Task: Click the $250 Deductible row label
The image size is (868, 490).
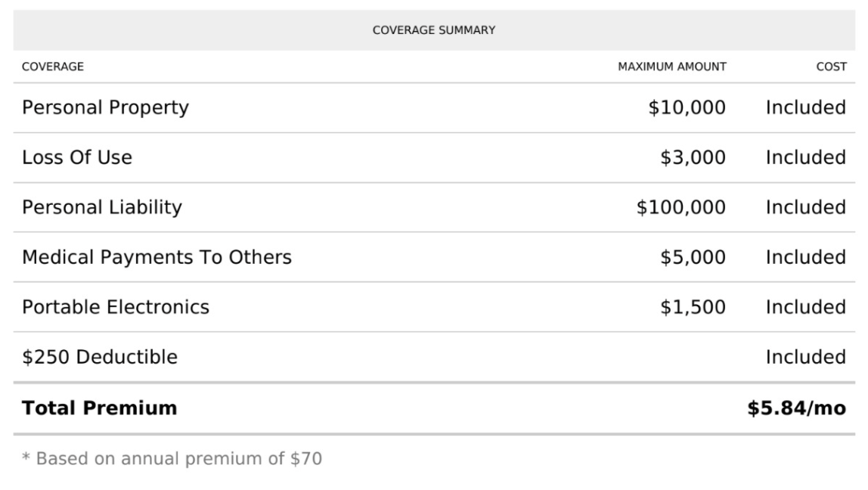Action: tap(100, 357)
